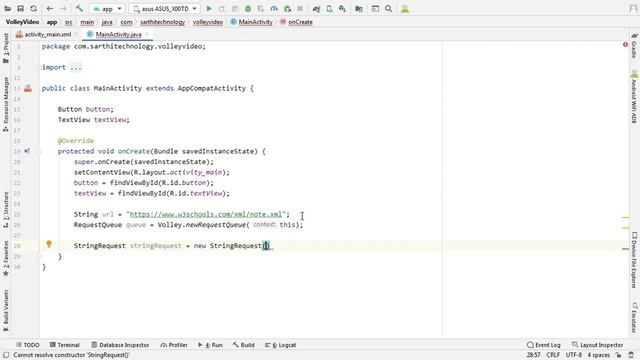Click the Stop square icon
Screen dimensions: 640x360
point(300,9)
